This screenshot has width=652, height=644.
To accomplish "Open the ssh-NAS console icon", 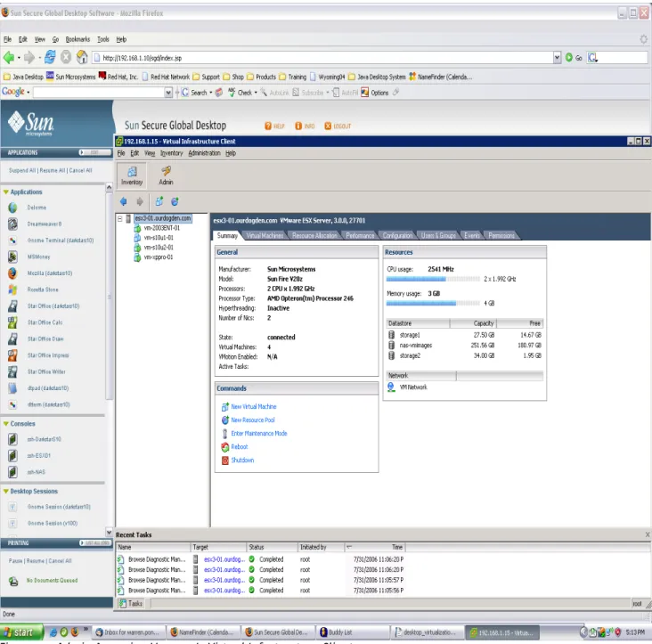I will pyautogui.click(x=12, y=472).
